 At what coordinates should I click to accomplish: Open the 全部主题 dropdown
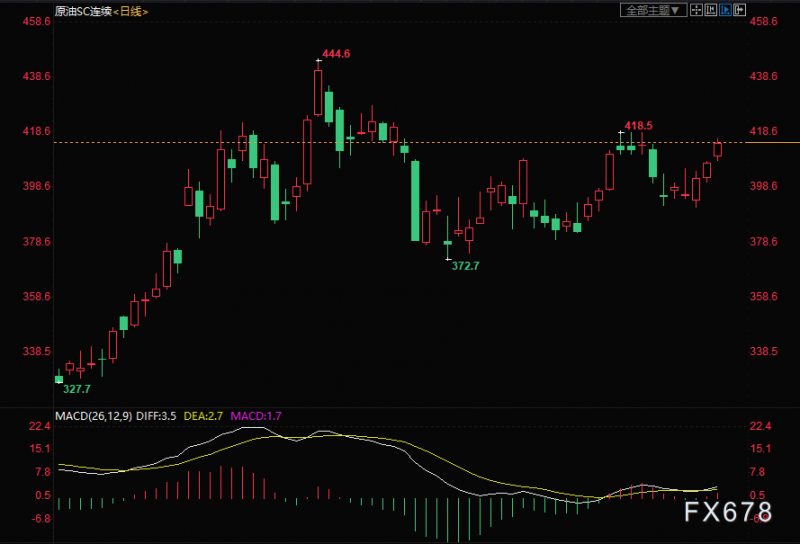coord(653,10)
